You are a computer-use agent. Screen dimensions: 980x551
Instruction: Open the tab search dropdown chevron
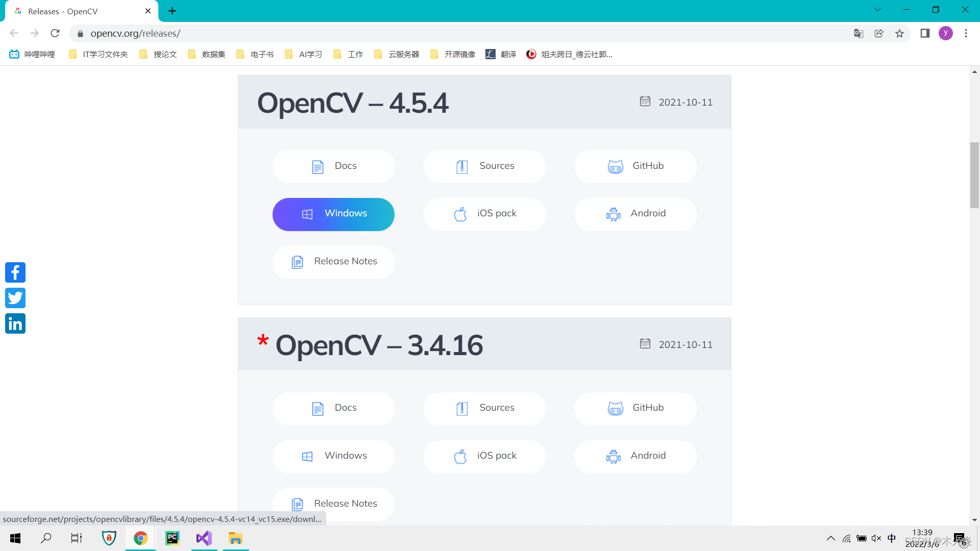tap(877, 10)
